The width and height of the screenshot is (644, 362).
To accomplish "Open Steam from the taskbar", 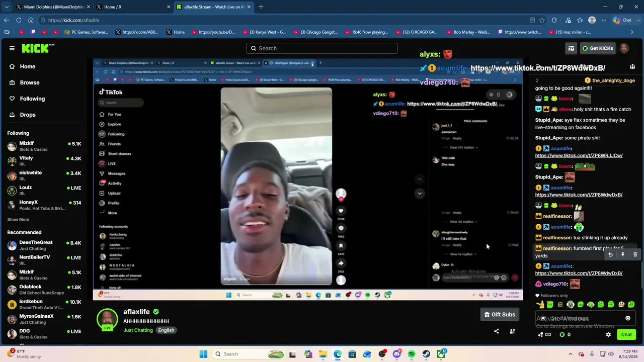I will tap(426, 354).
